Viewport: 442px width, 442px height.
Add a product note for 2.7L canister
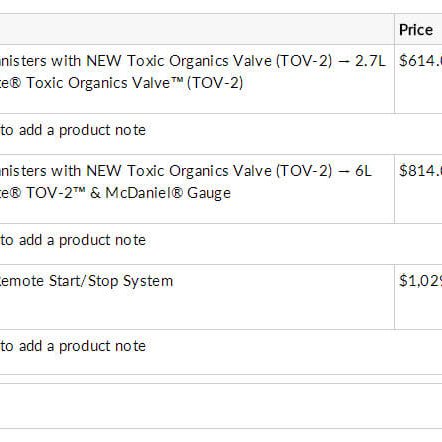pos(73,130)
